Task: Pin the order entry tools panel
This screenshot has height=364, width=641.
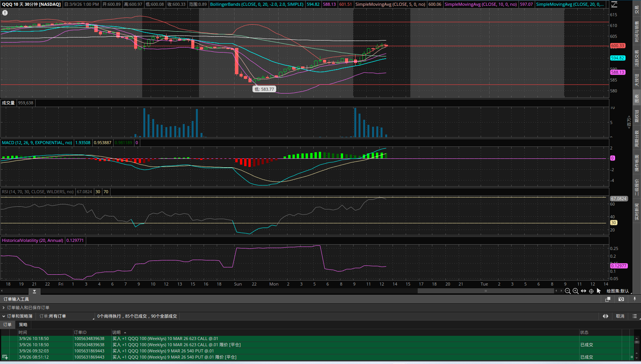Action: [634, 299]
